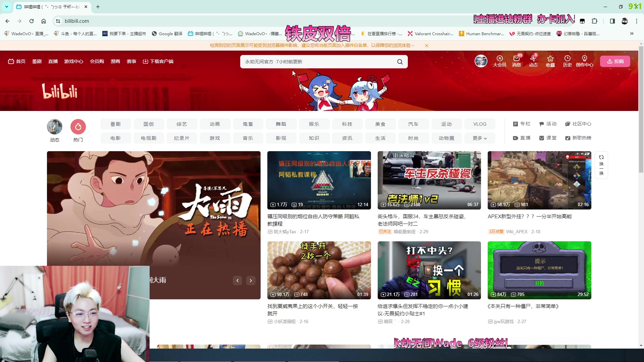Reload the page in browser toolbar
The height and width of the screenshot is (362, 644).
(x=32, y=21)
